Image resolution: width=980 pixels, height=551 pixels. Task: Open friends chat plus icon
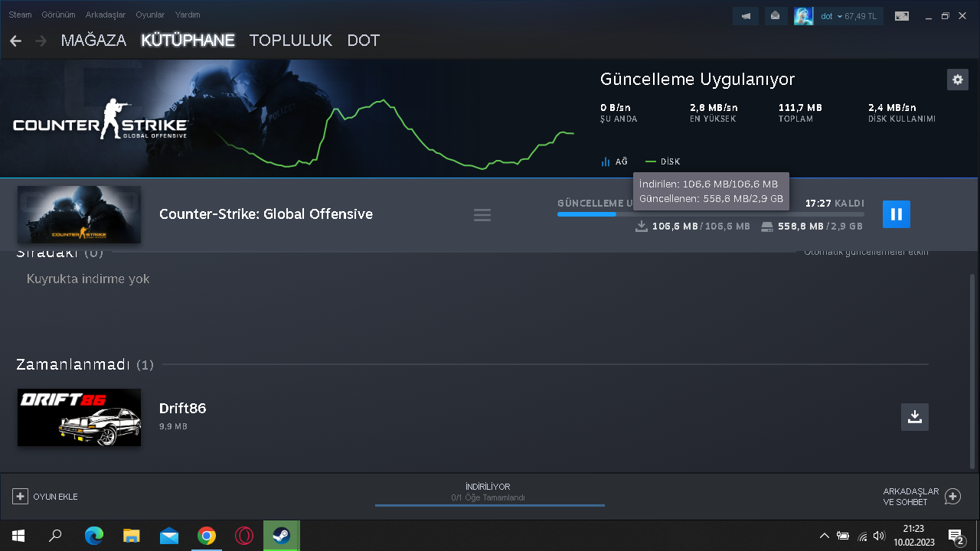952,497
